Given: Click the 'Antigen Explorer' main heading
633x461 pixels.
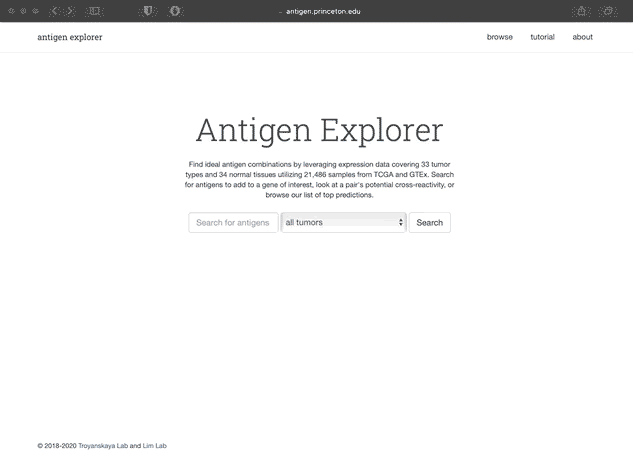Looking at the screenshot, I should coord(319,130).
